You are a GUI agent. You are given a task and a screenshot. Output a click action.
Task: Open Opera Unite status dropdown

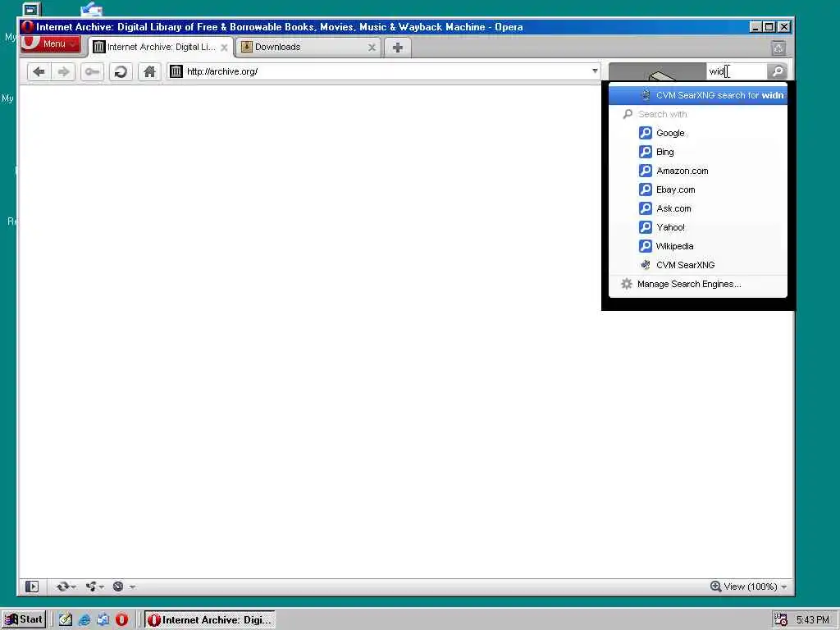coord(95,587)
